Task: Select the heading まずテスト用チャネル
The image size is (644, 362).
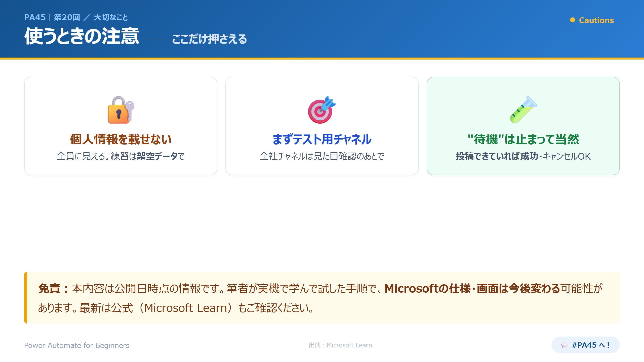Action: [x=322, y=139]
